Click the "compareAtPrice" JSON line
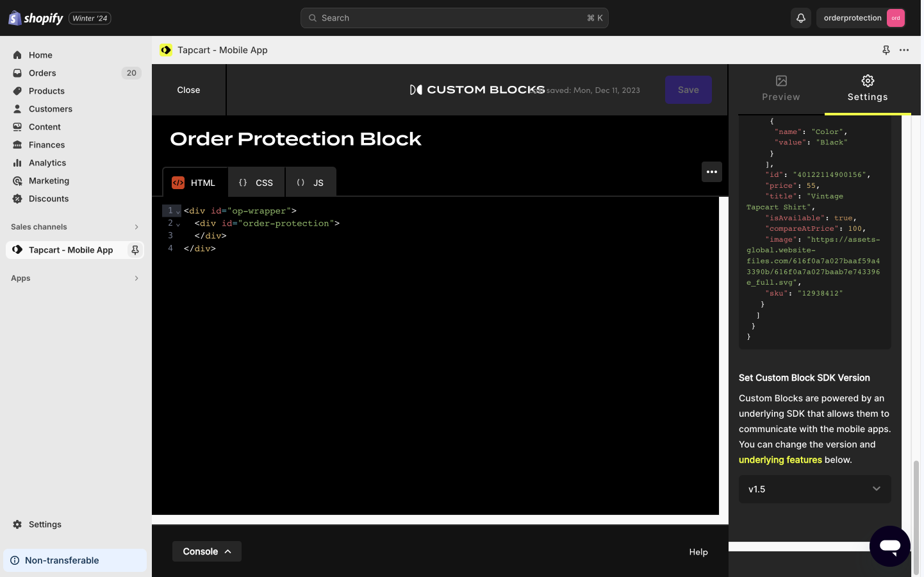The image size is (924, 577). tap(816, 228)
